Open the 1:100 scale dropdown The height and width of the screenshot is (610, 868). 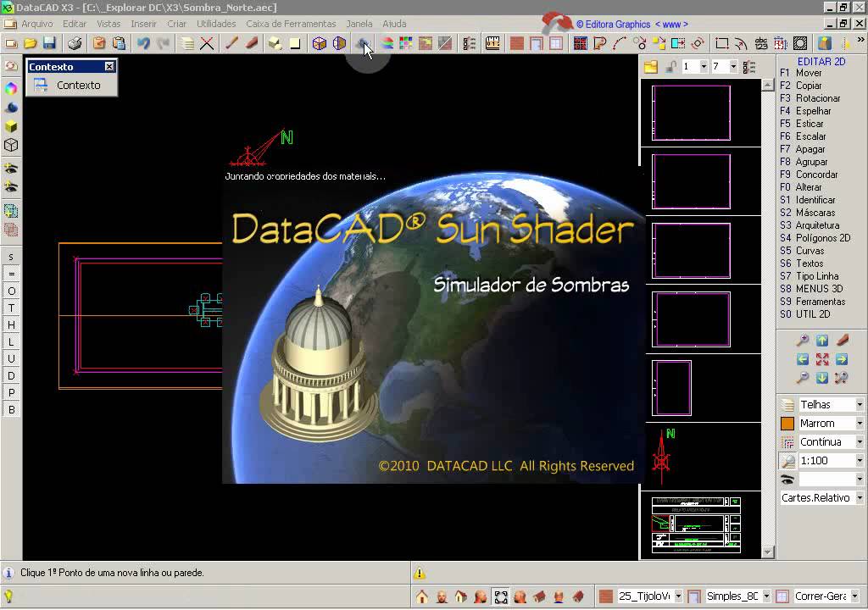click(860, 461)
